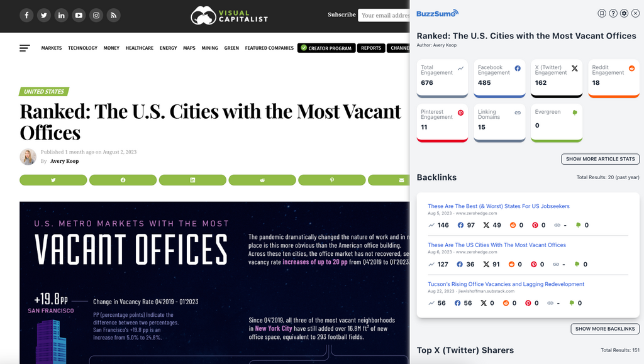This screenshot has height=364, width=644.
Task: Open Tucson's Rising Office Vacancies backlink
Action: pyautogui.click(x=506, y=284)
